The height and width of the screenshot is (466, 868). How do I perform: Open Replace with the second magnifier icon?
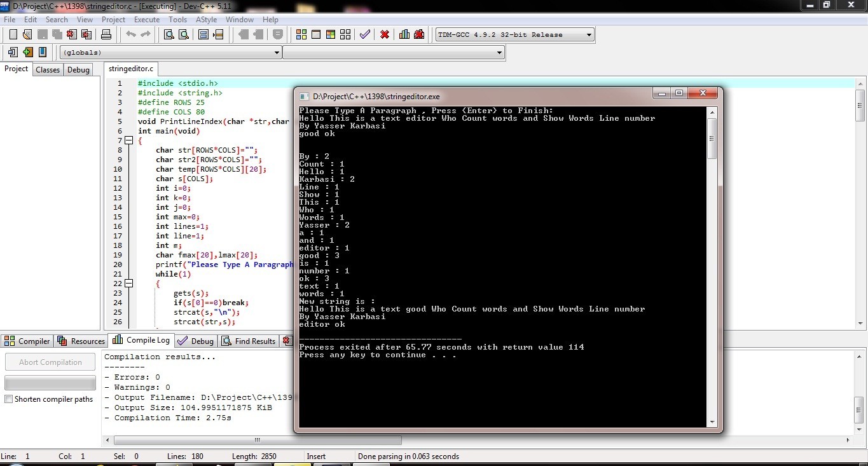(x=184, y=34)
